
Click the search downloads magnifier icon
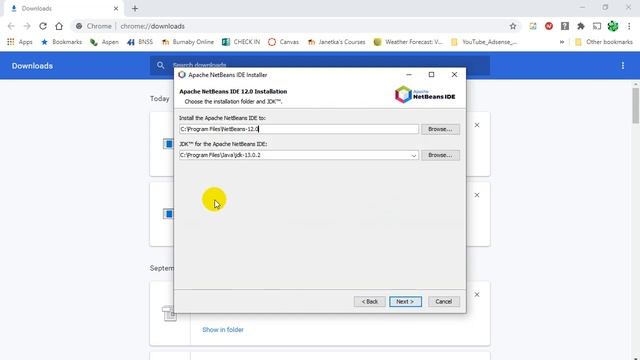(160, 65)
